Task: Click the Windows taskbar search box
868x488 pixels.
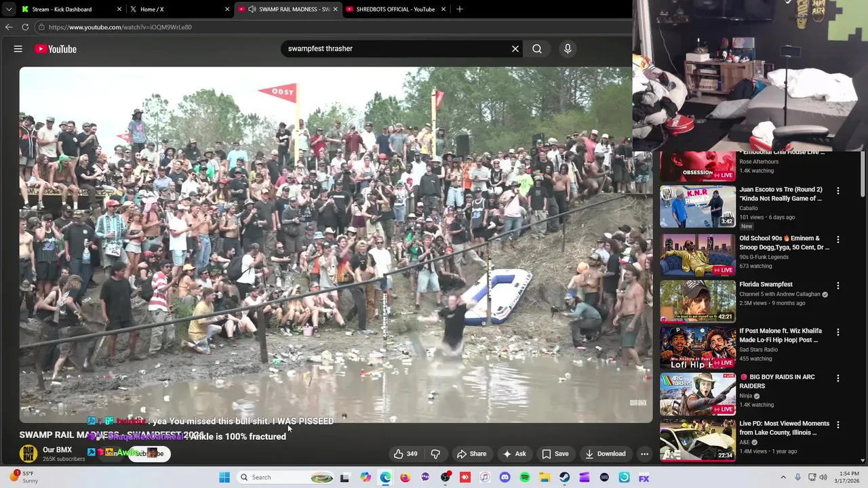Action: [286, 477]
